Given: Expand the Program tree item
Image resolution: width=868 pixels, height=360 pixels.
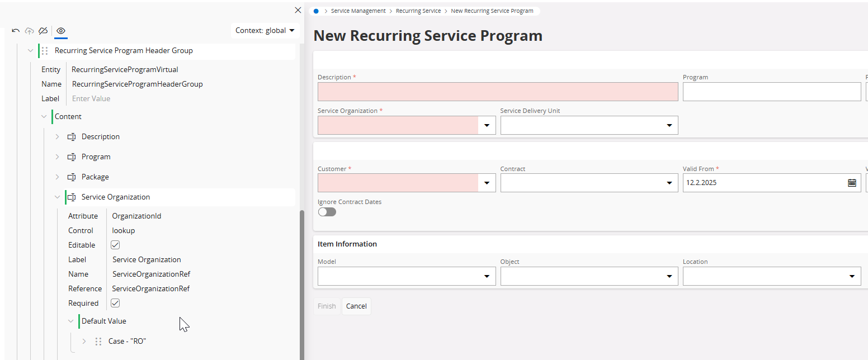Looking at the screenshot, I should (57, 157).
